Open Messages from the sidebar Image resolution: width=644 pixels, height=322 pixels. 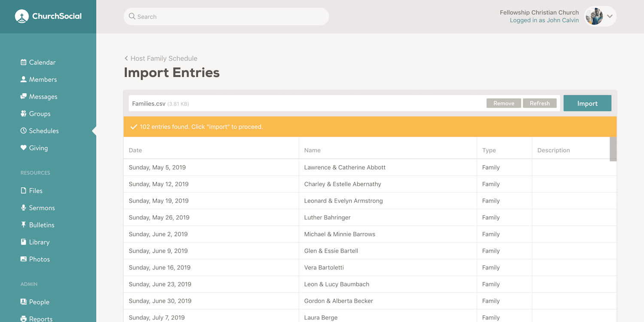(x=23, y=96)
